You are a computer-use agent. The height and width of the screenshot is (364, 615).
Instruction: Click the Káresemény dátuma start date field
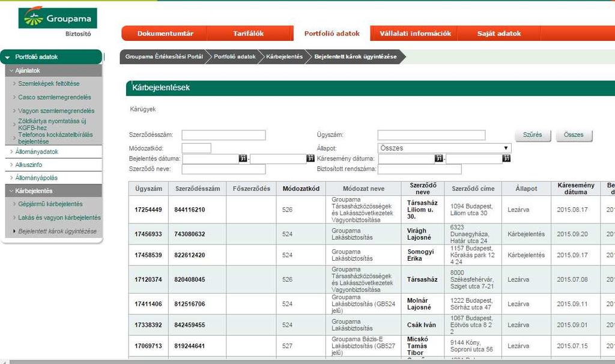[407, 159]
